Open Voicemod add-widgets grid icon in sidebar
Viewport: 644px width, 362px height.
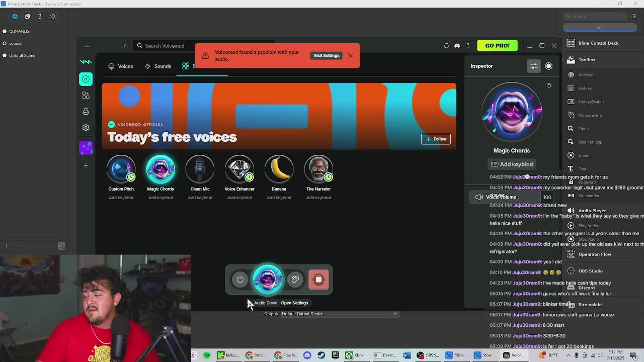[x=86, y=95]
